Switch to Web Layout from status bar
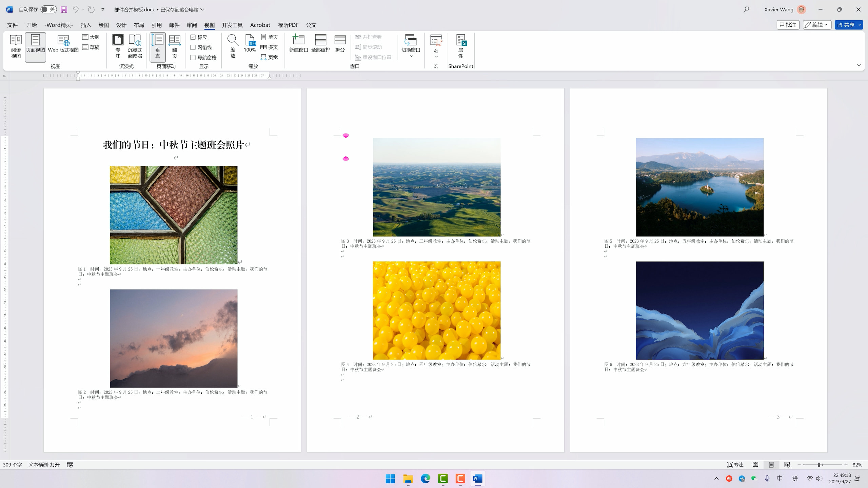This screenshot has height=488, width=868. (x=787, y=465)
